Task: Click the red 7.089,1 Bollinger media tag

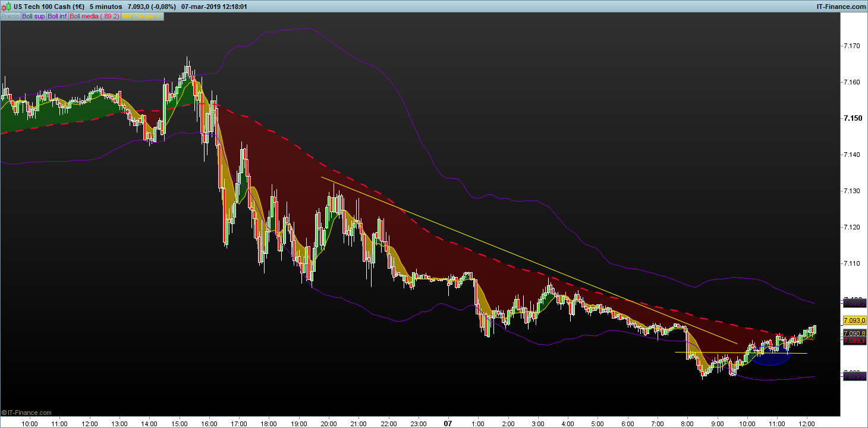Action: pos(854,341)
